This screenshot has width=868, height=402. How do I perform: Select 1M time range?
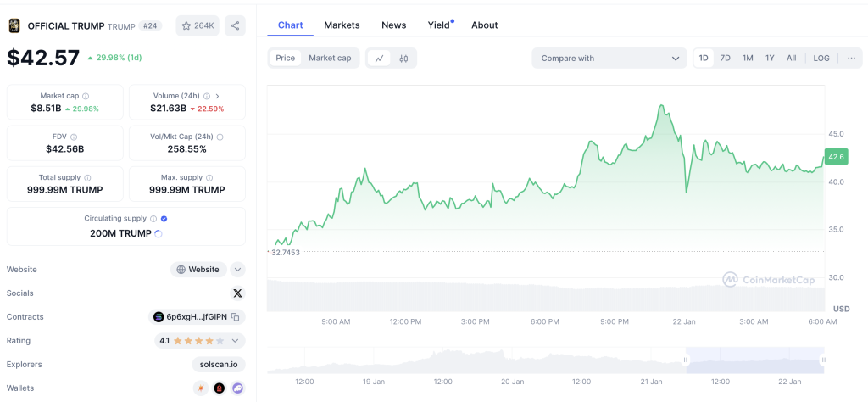coord(748,59)
